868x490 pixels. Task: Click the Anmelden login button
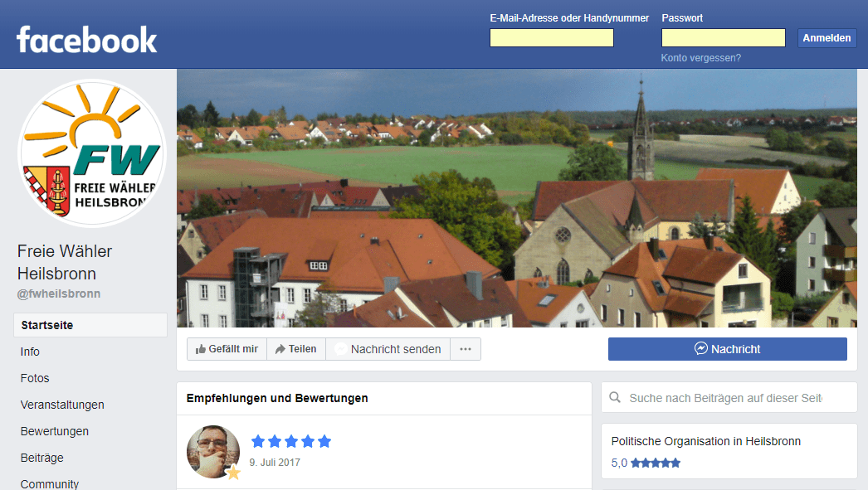coord(827,37)
